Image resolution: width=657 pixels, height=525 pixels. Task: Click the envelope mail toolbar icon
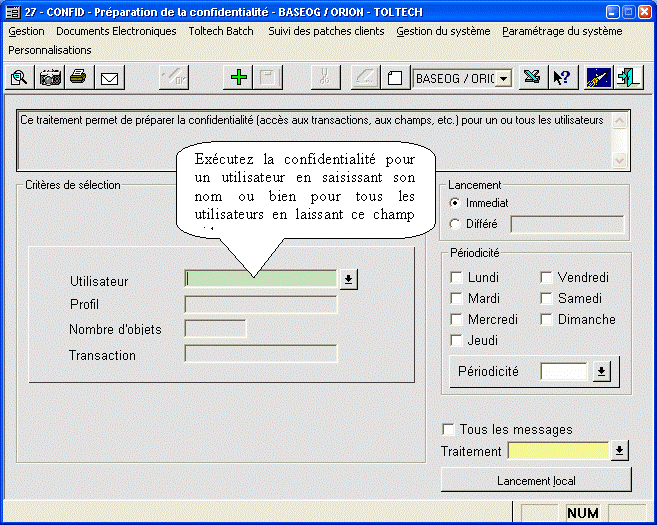110,78
